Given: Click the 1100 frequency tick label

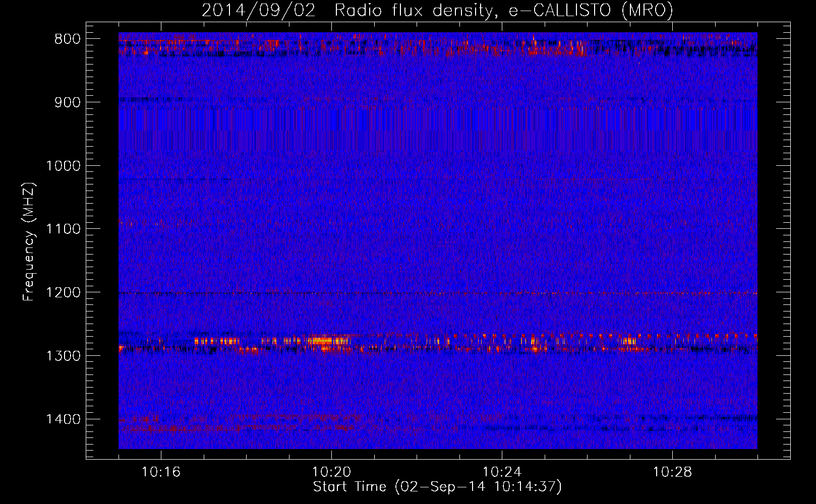Looking at the screenshot, I should click(x=64, y=229).
